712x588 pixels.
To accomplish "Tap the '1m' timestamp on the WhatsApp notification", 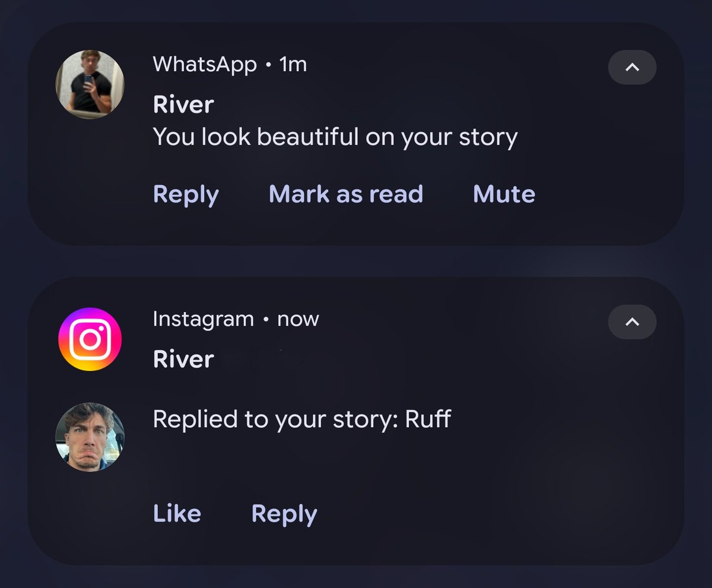I will point(293,64).
